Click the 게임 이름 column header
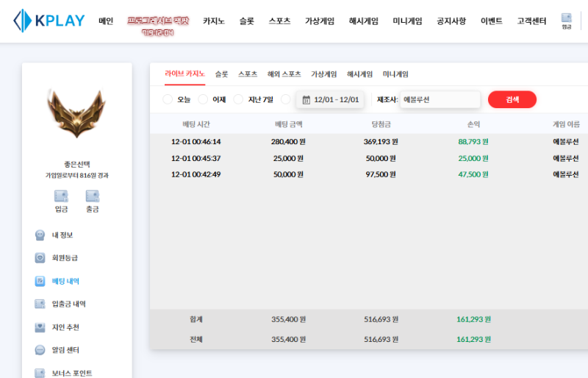Image resolution: width=588 pixels, height=378 pixels. (566, 124)
